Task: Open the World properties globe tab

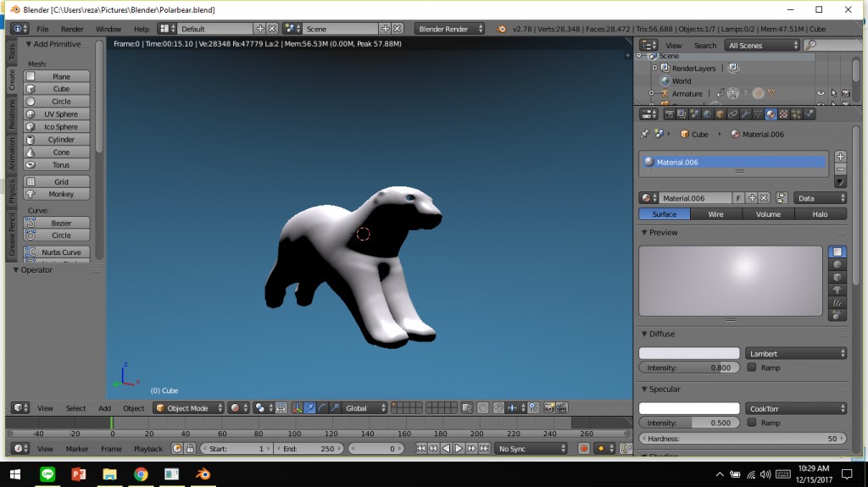Action: click(707, 113)
